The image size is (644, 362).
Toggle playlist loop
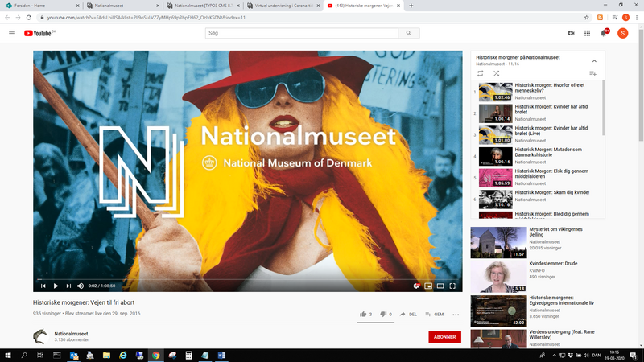pyautogui.click(x=480, y=73)
